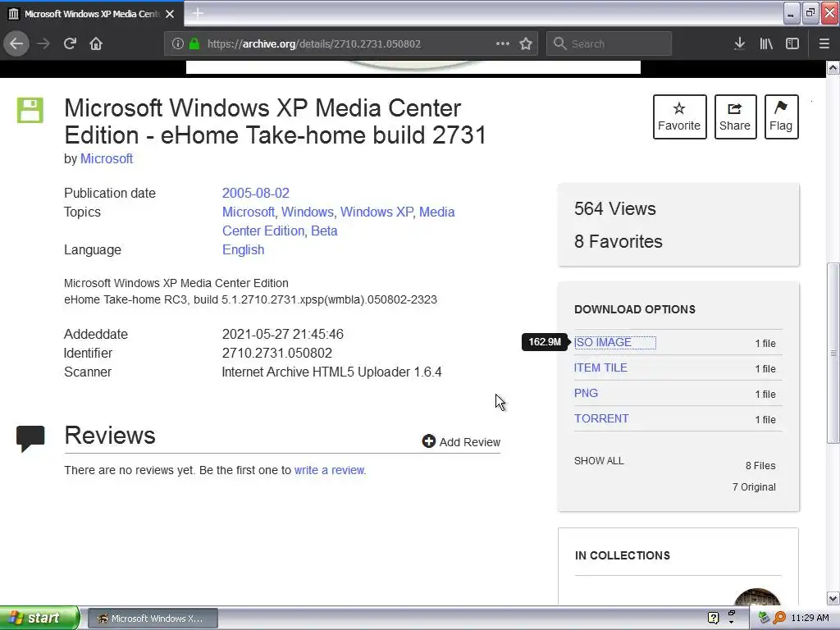This screenshot has height=630, width=840.
Task: Open the Media Center Edition topic link
Action: 338,221
